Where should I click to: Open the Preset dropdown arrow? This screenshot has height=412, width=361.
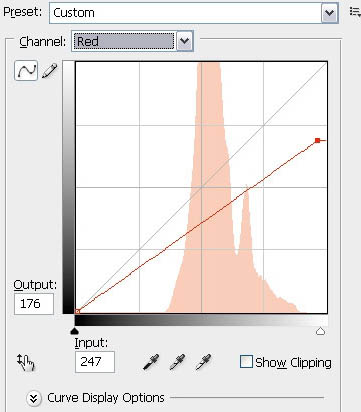click(x=329, y=13)
